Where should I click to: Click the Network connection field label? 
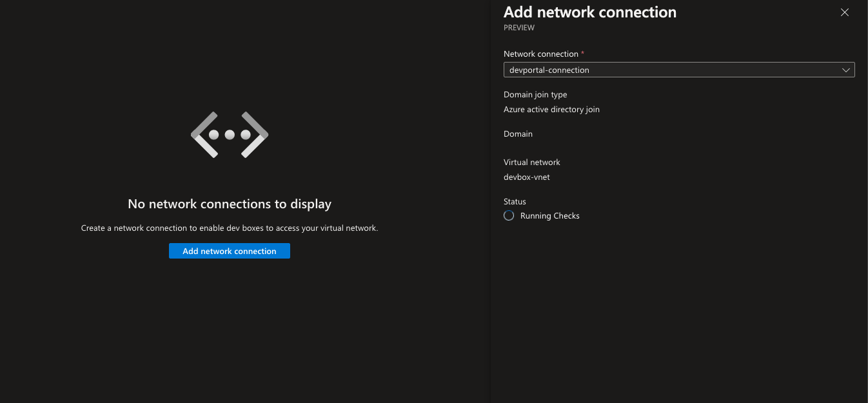click(540, 54)
